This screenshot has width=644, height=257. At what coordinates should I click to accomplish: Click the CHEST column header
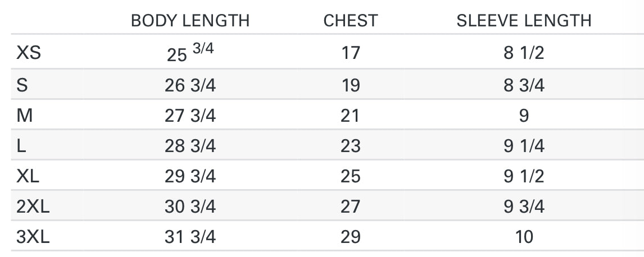click(350, 21)
